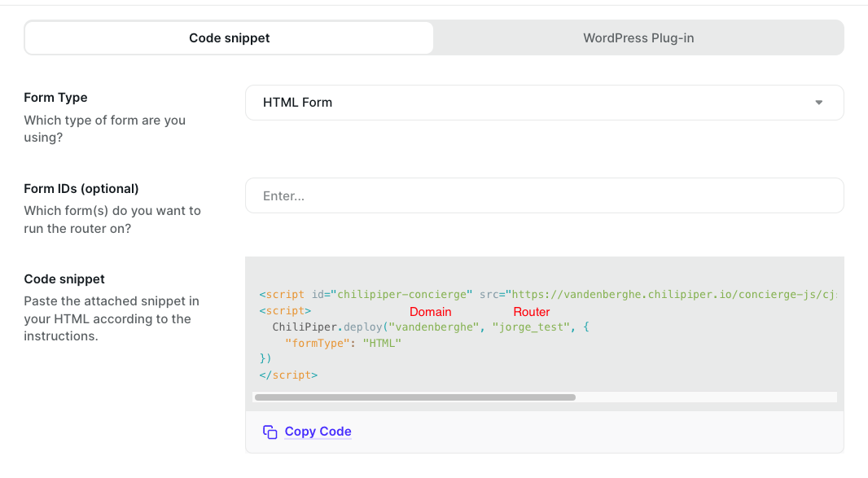Switch to the WordPress Plug-in tab
Screen dimensions: 868x478
pyautogui.click(x=638, y=38)
